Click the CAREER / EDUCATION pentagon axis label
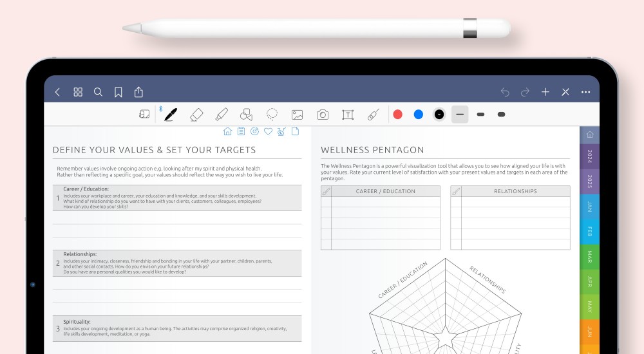This screenshot has height=354, width=644. tap(403, 280)
